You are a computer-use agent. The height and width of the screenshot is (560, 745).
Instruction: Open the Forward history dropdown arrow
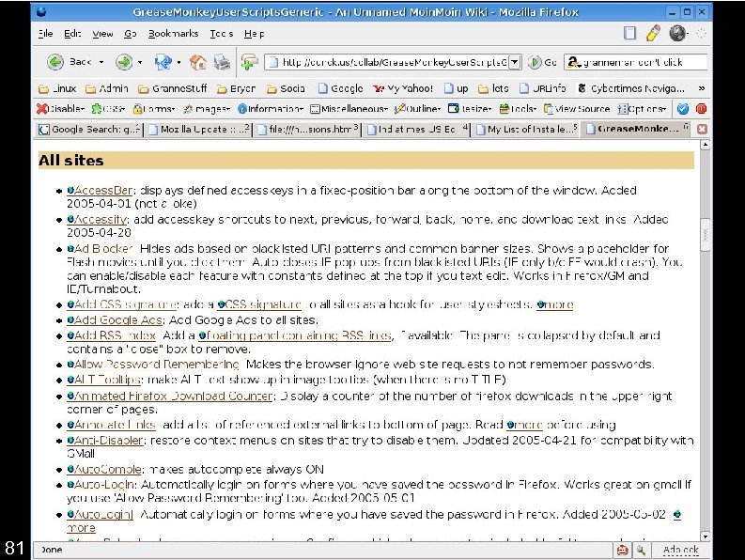pos(140,62)
